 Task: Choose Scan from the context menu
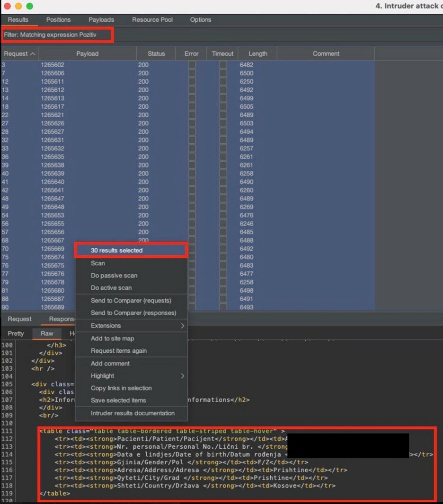click(131, 263)
